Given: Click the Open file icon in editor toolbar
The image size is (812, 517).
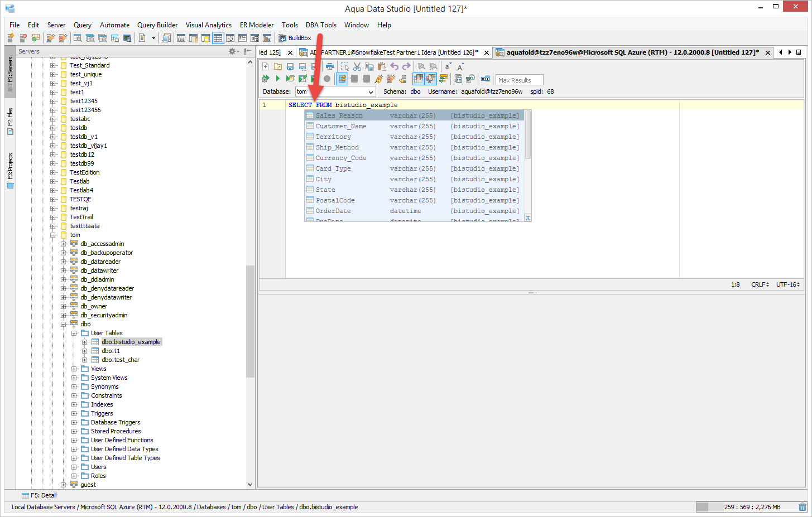Looking at the screenshot, I should 278,66.
